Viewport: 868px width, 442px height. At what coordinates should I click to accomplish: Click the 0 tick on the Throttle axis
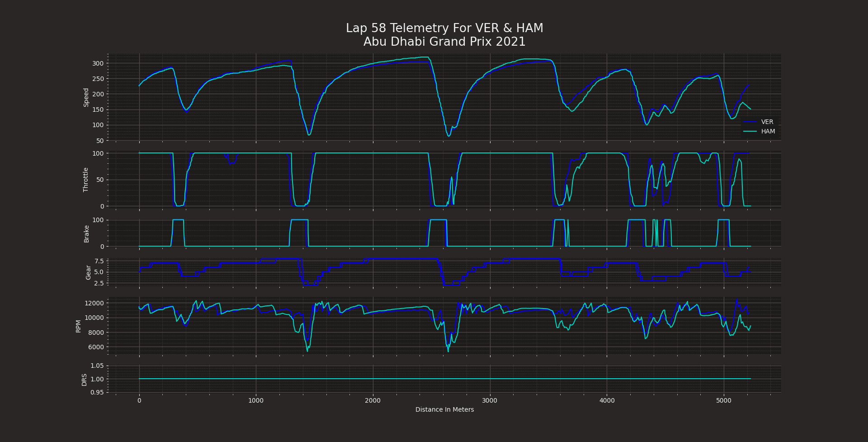(102, 206)
